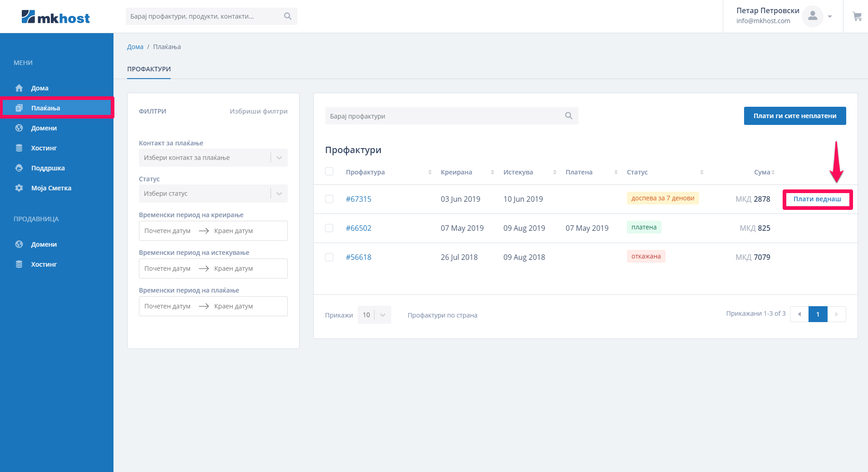Open Поддршка in the sidebar menu
868x472 pixels.
(x=48, y=168)
